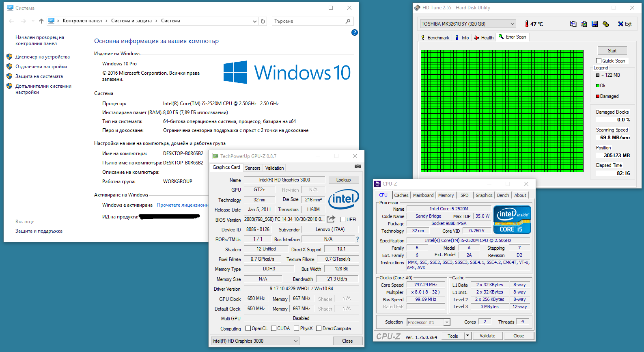Screen dimensions: 644x352
Task: Open HD Tune options wrench icon
Action: click(605, 24)
